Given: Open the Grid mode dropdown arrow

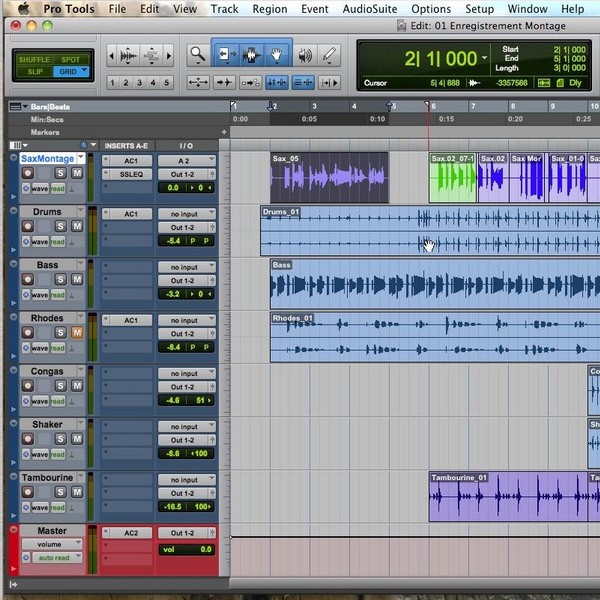Looking at the screenshot, I should click(85, 72).
